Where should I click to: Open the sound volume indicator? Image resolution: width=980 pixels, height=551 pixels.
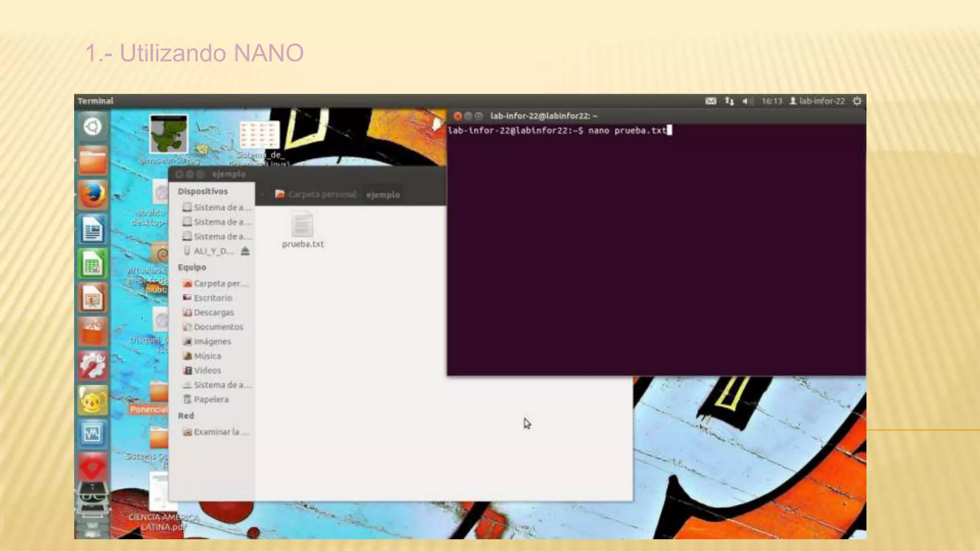[x=747, y=101]
